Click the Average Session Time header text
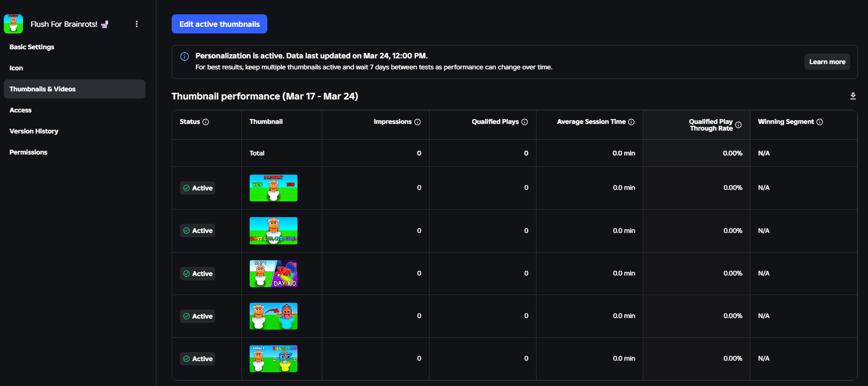Screen dimensions: 868x386 point(591,121)
